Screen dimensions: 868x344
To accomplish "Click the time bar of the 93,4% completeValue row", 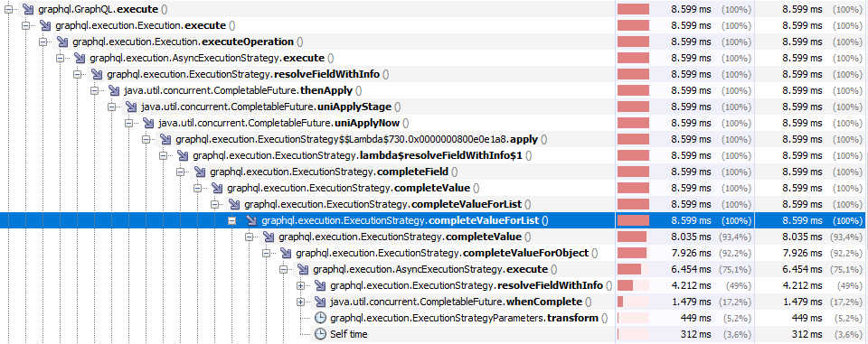I will click(633, 237).
